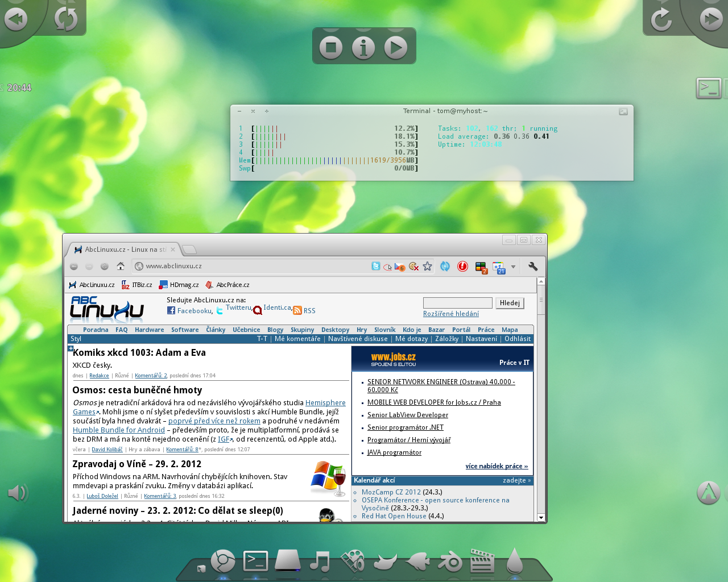The image size is (728, 582).
Task: Select the AbcLinuxu.cz browser tab
Action: (124, 250)
